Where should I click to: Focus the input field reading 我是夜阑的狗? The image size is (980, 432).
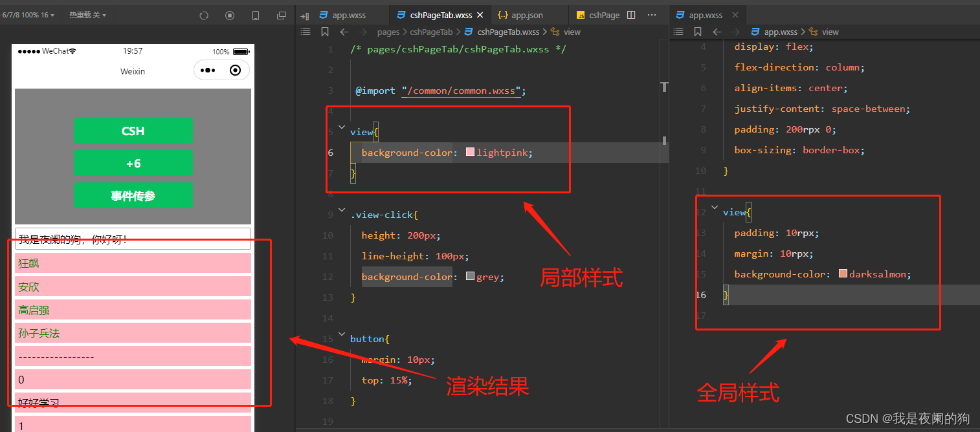(133, 239)
